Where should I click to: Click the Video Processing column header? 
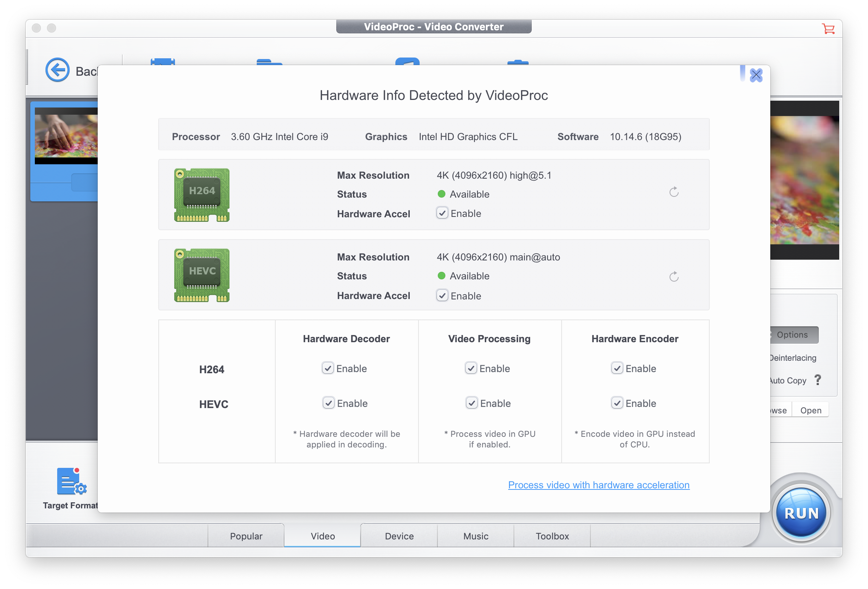coord(489,339)
